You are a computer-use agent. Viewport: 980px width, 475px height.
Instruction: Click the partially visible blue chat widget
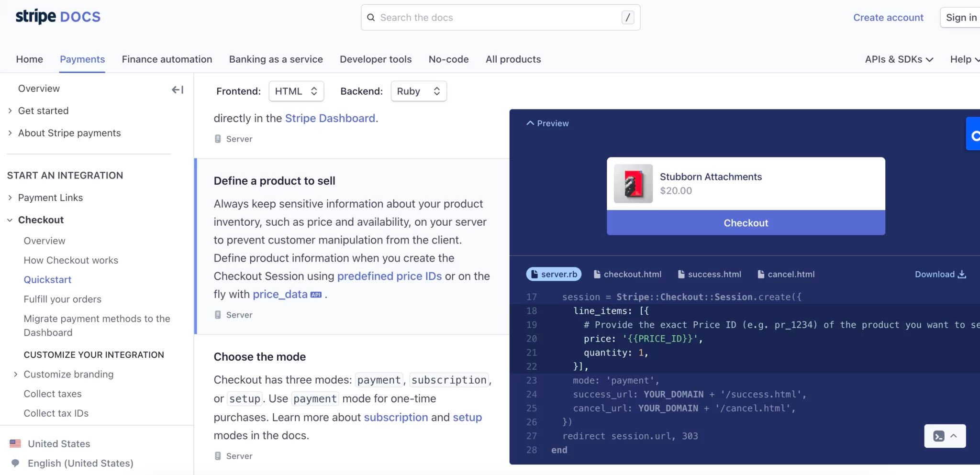pyautogui.click(x=973, y=134)
